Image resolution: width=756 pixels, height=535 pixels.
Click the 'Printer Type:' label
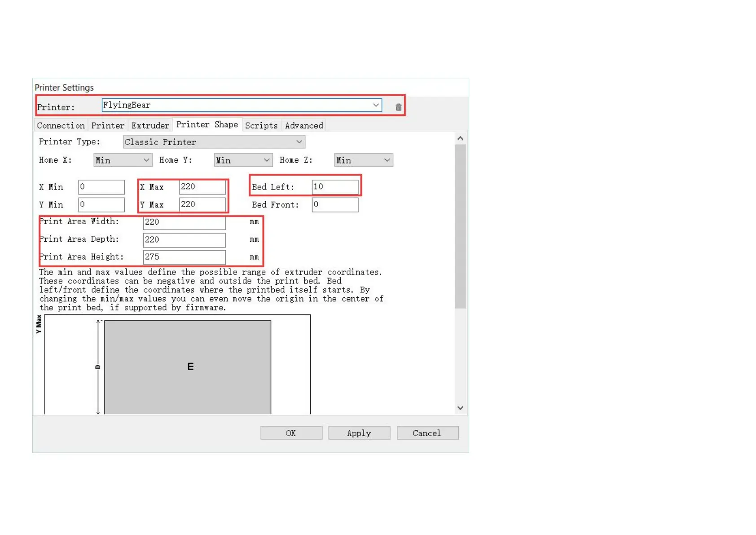tap(70, 142)
